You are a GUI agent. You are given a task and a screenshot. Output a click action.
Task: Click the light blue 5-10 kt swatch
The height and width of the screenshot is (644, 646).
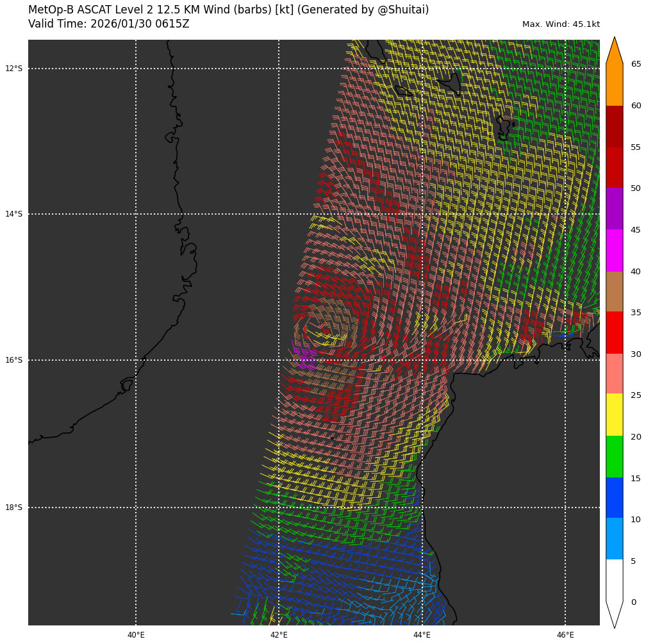click(x=614, y=538)
